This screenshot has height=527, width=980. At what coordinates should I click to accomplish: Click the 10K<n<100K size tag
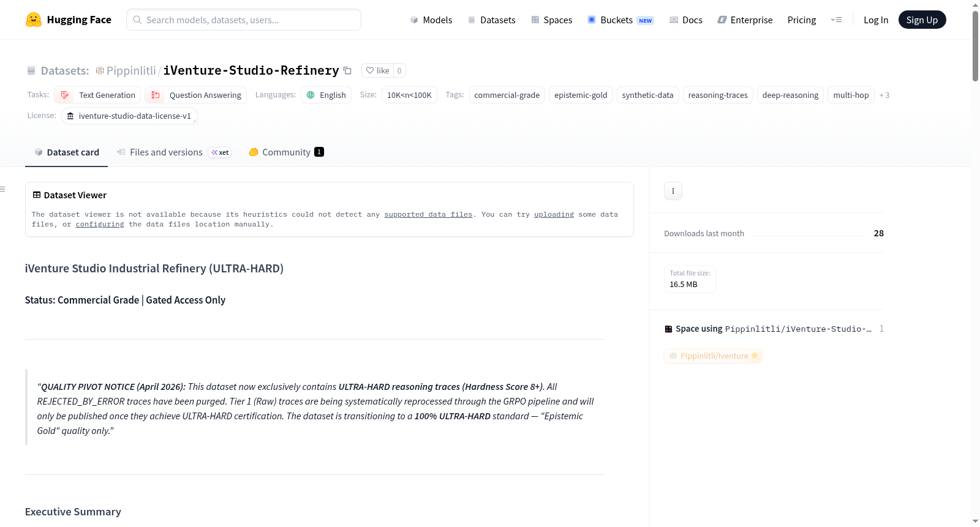pyautogui.click(x=409, y=95)
